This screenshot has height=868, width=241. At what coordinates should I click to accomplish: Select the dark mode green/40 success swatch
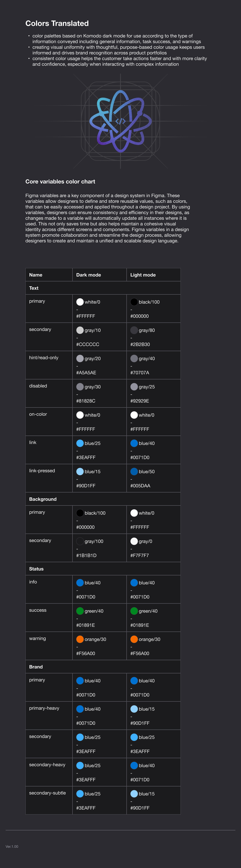80,611
